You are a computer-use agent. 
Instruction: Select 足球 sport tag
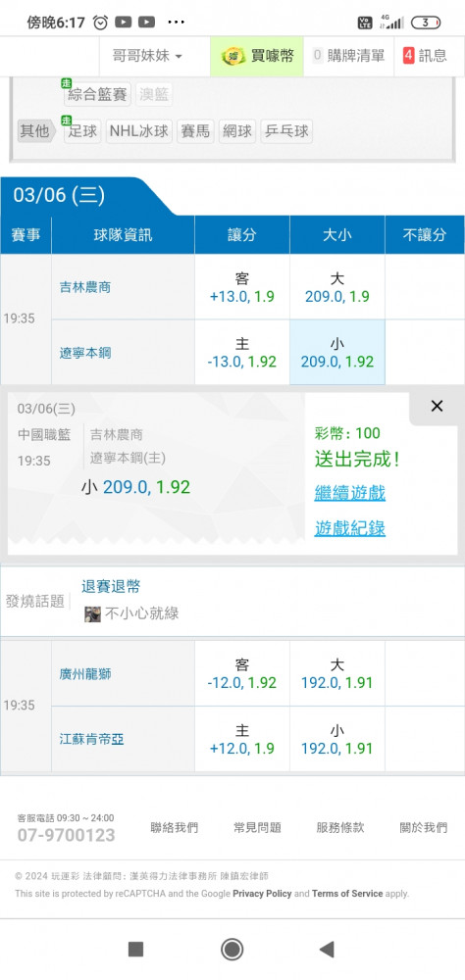82,131
